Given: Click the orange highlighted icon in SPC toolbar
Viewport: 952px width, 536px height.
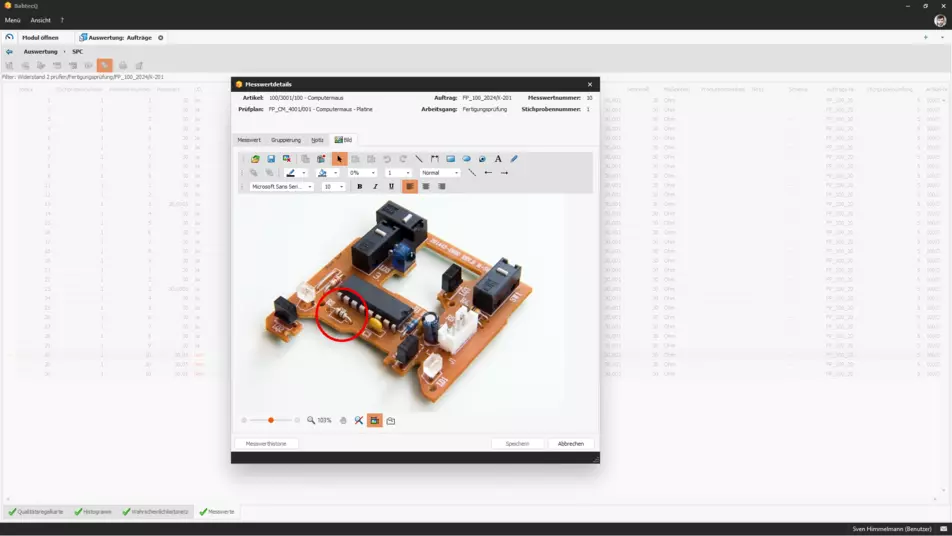Looking at the screenshot, I should point(104,65).
